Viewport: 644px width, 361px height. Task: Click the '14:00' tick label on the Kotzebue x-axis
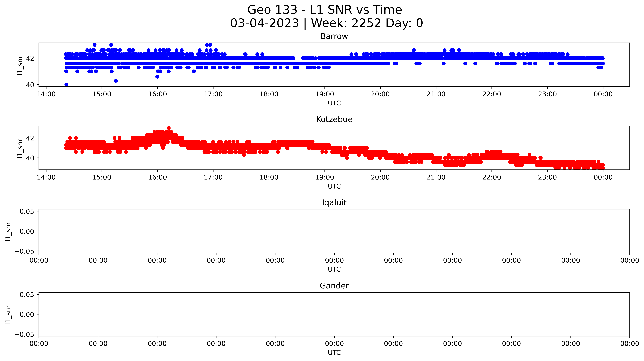(x=46, y=177)
